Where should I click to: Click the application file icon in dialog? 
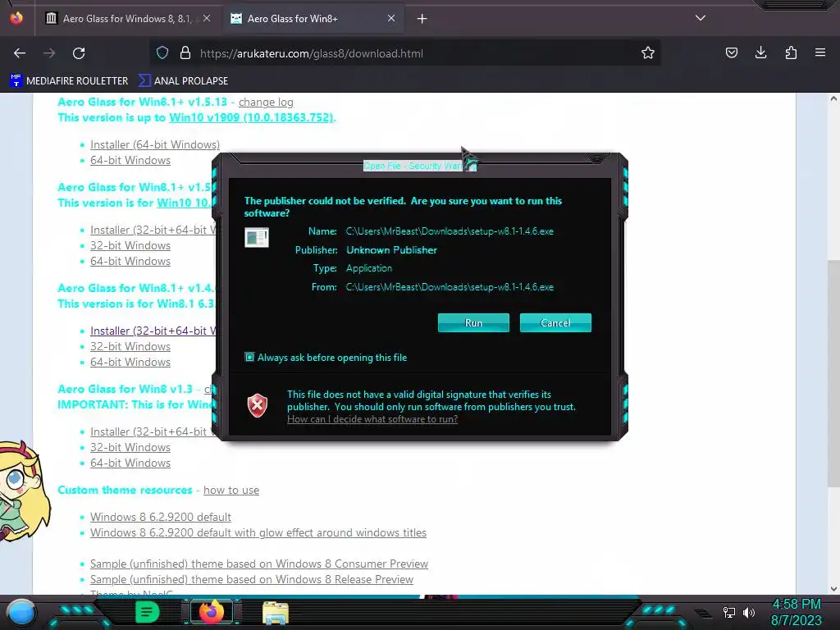pos(257,237)
